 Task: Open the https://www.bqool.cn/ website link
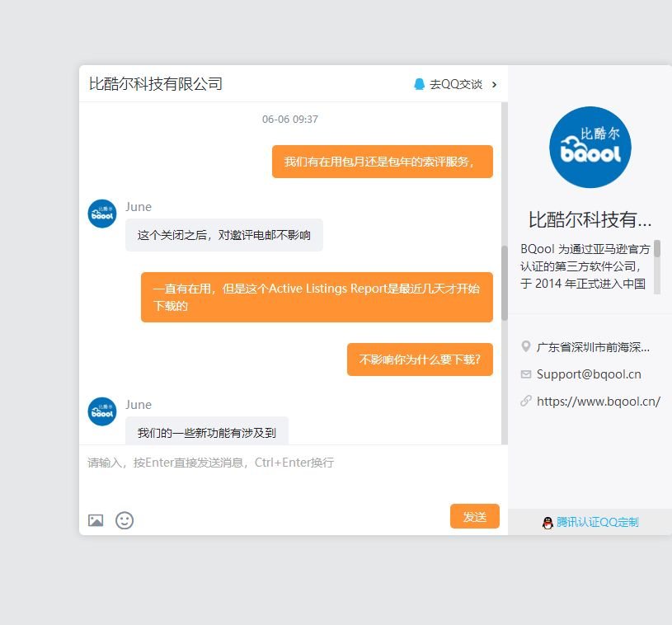pos(598,402)
